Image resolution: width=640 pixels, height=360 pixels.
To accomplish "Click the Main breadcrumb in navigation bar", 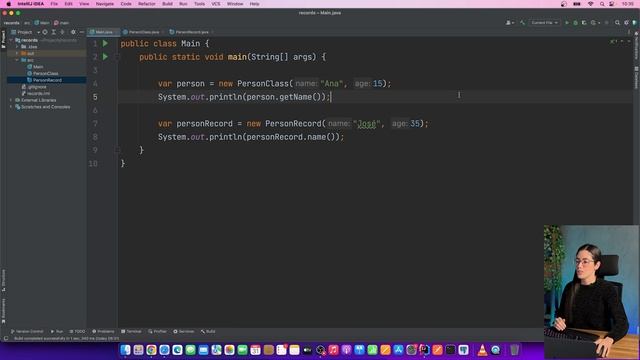I will pos(42,23).
